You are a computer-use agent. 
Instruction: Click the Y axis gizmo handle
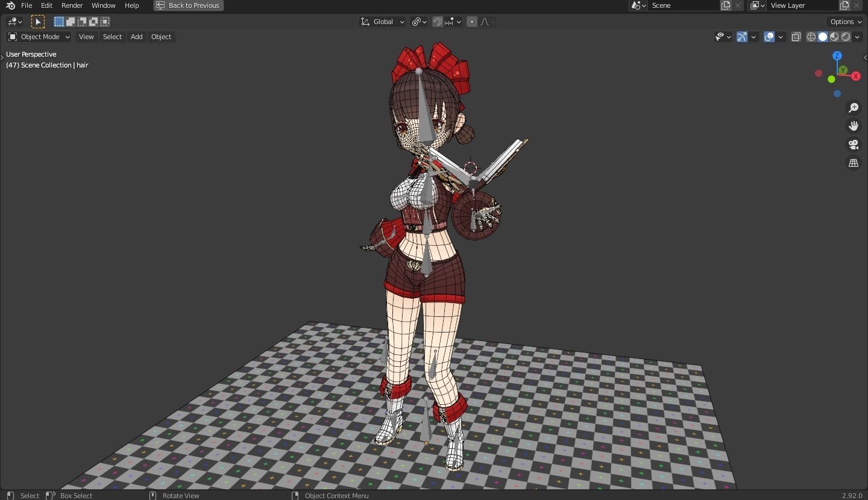pos(843,70)
